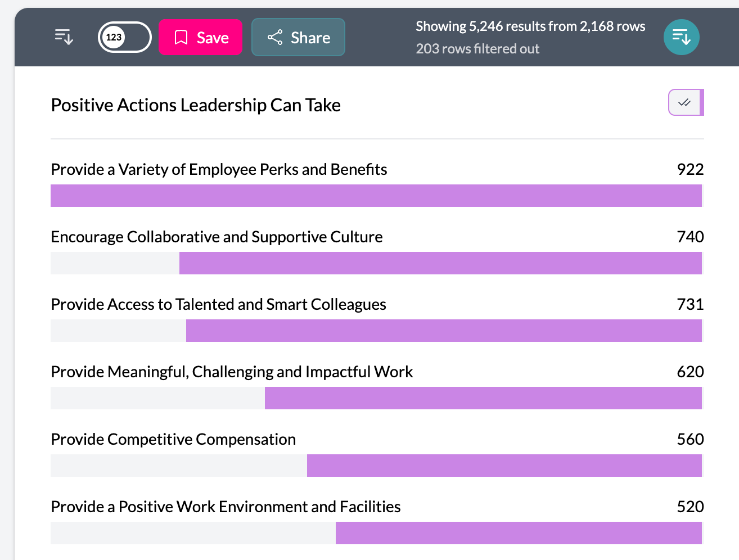Click the Talented and Smart Colleagues bar
The image size is (739, 560).
click(443, 331)
